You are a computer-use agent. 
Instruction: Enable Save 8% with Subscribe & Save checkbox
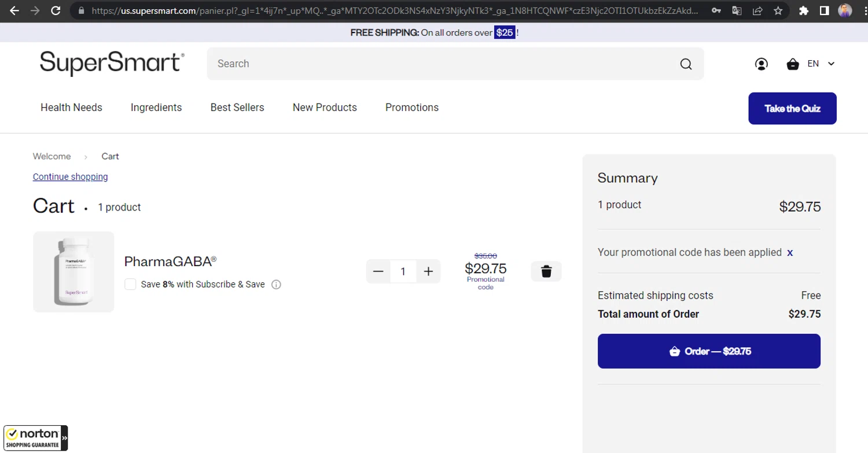pyautogui.click(x=130, y=284)
